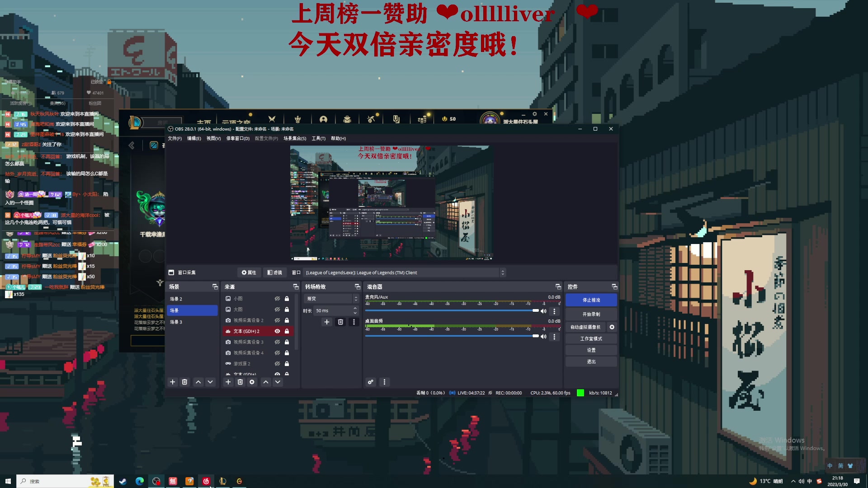Open source 滤镜 filters button

(x=274, y=272)
